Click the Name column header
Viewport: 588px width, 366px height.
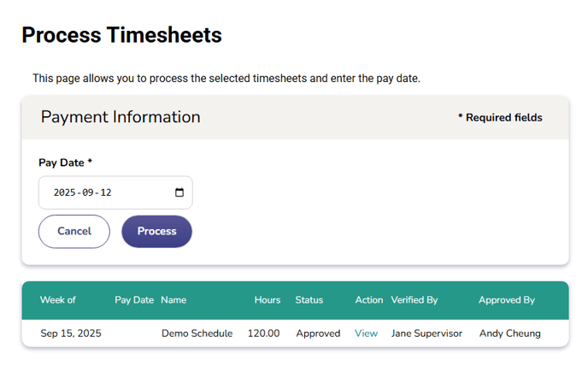pyautogui.click(x=173, y=300)
